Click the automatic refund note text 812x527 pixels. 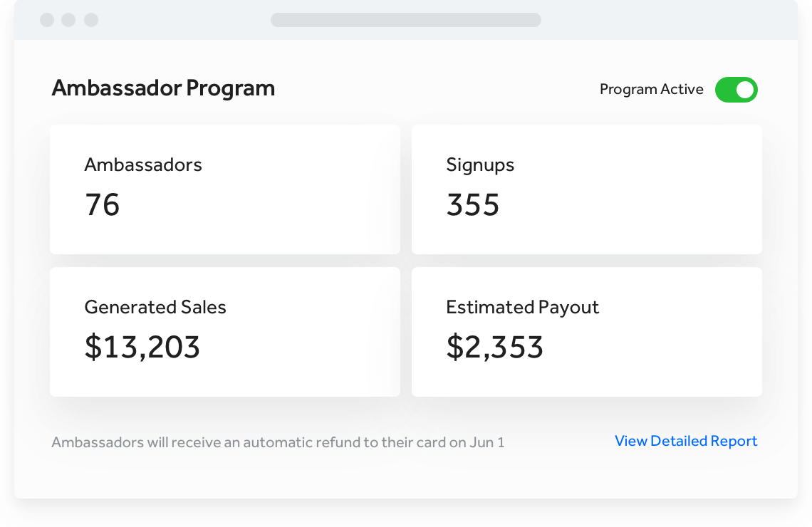coord(278,442)
